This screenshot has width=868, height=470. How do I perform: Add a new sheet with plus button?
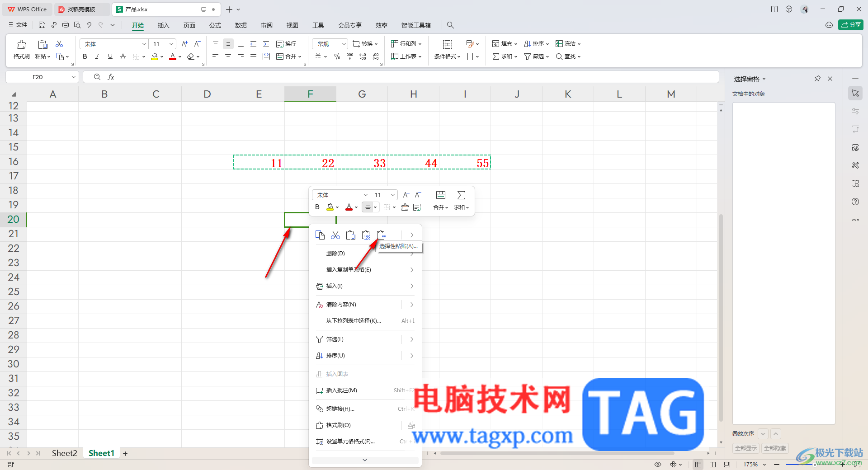[125, 453]
